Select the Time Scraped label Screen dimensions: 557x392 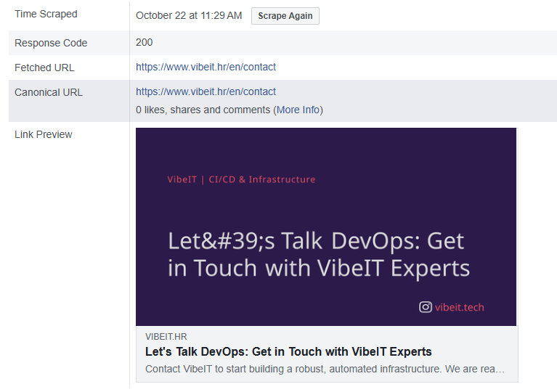pos(46,15)
